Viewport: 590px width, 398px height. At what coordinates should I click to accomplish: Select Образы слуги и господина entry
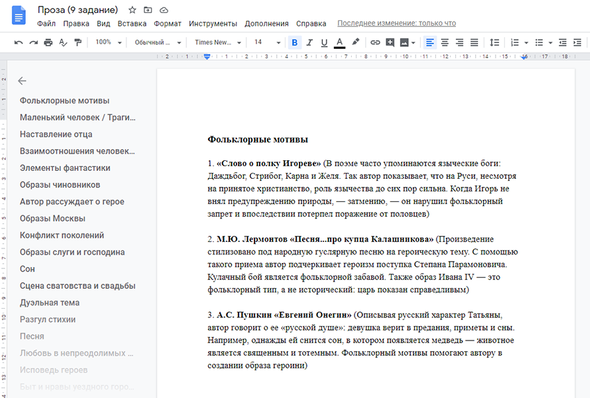tap(72, 252)
